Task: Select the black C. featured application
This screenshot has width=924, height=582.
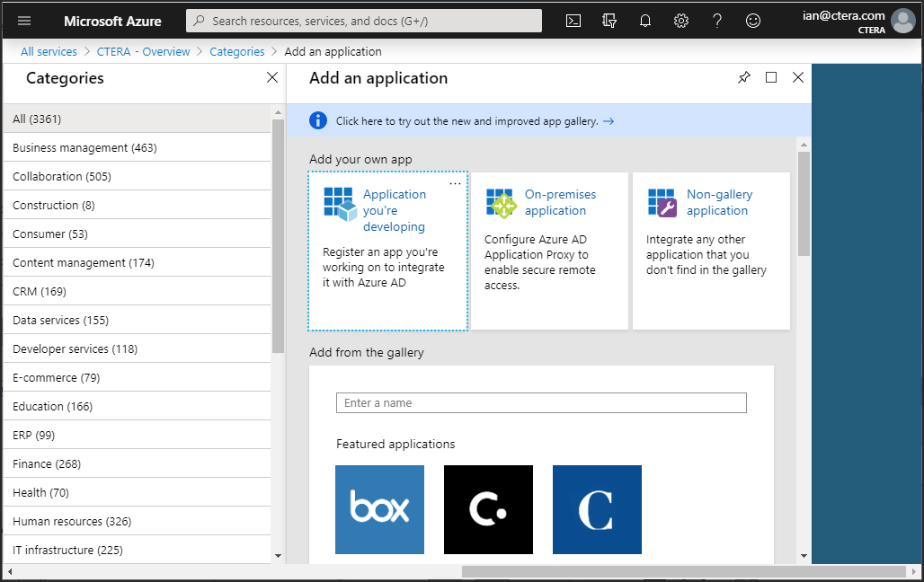Action: coord(489,509)
